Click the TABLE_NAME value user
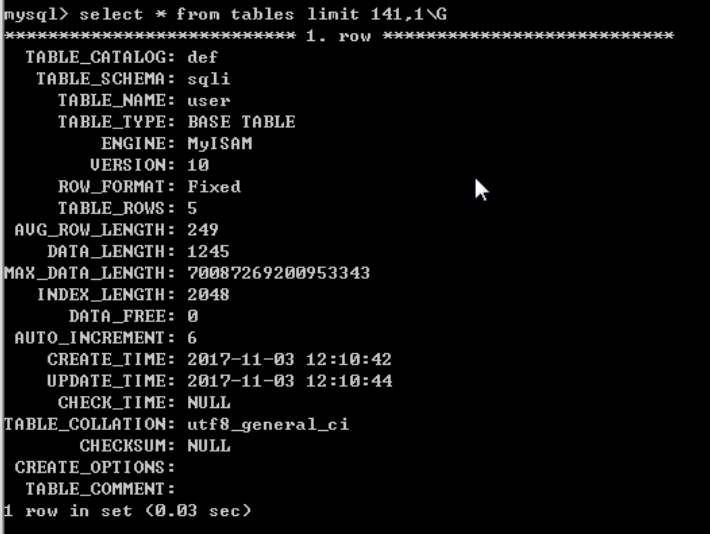This screenshot has width=710, height=534. pos(209,101)
